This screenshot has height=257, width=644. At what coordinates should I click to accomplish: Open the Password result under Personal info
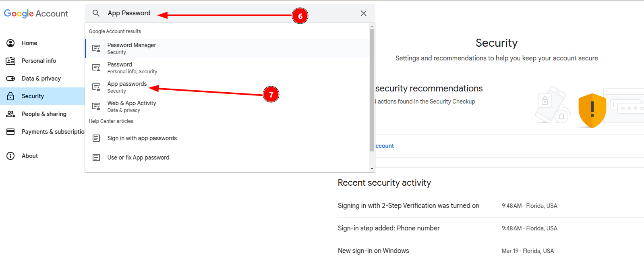pyautogui.click(x=227, y=68)
